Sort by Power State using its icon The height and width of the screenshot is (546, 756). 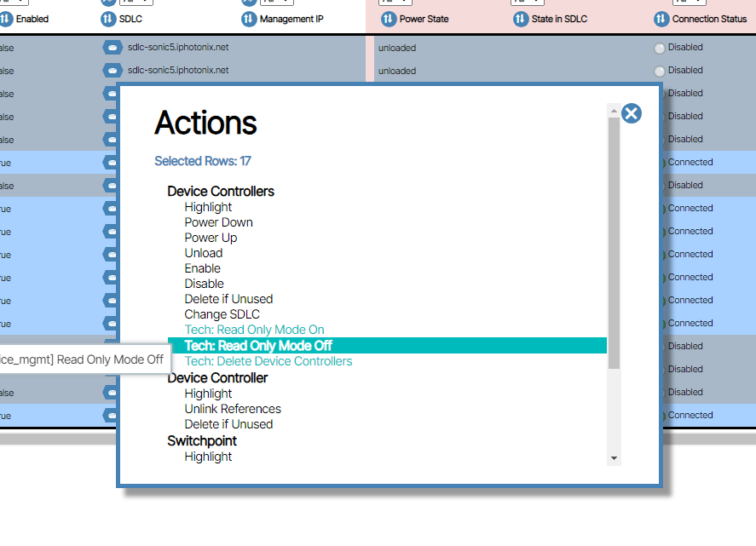[389, 18]
